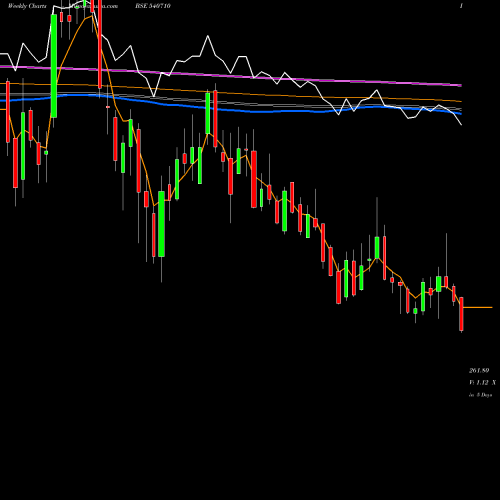500x500 pixels.
Task: Click the tallest green candle near the chart's left
Action: pos(54,66)
